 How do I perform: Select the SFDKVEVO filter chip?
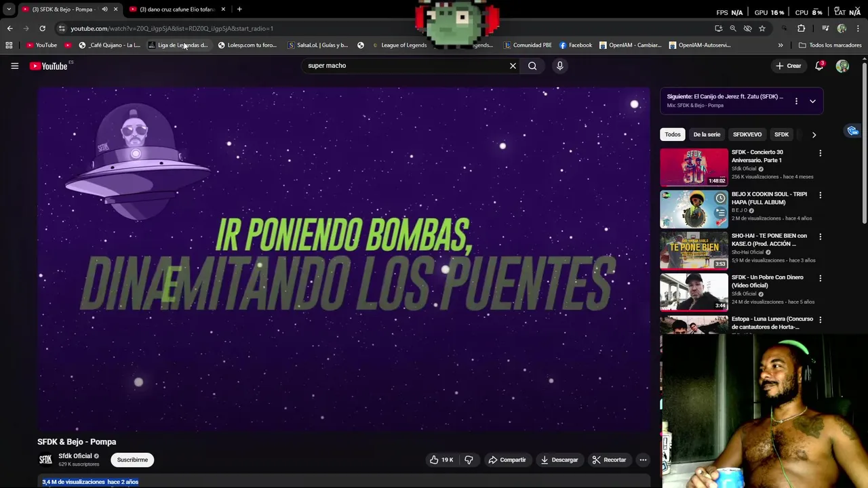point(747,134)
